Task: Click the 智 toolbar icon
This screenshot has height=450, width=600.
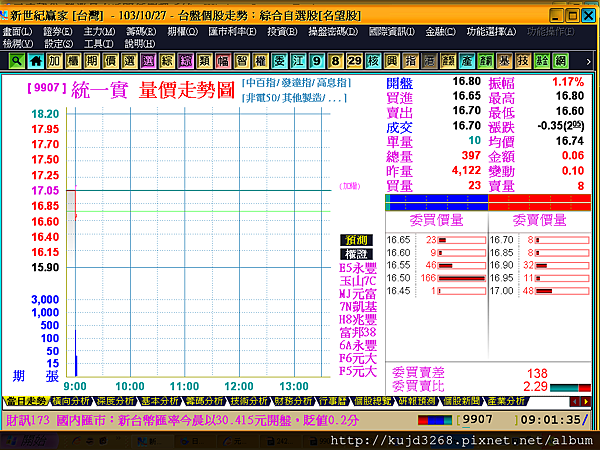Action: [x=242, y=61]
